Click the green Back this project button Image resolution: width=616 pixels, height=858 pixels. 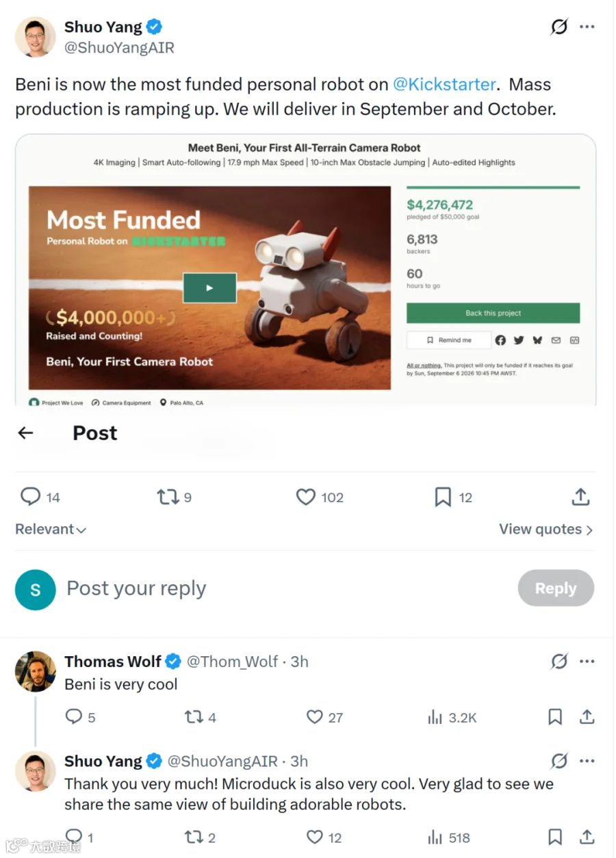[493, 313]
